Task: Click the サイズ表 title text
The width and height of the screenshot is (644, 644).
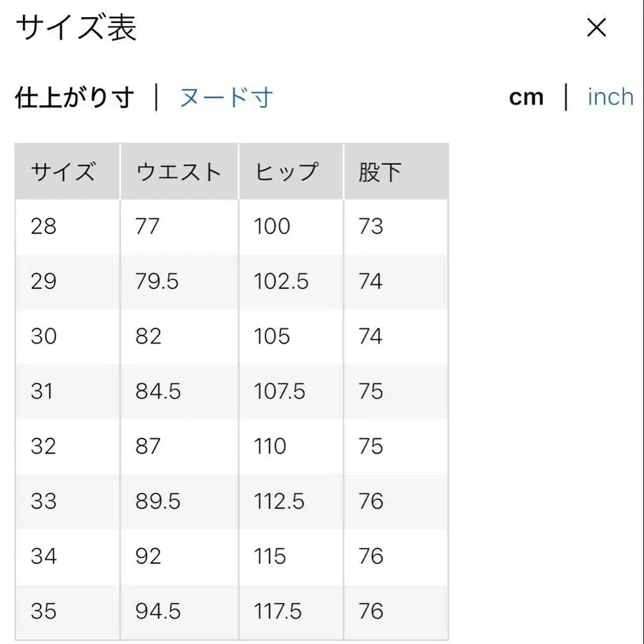Action: pos(76,27)
